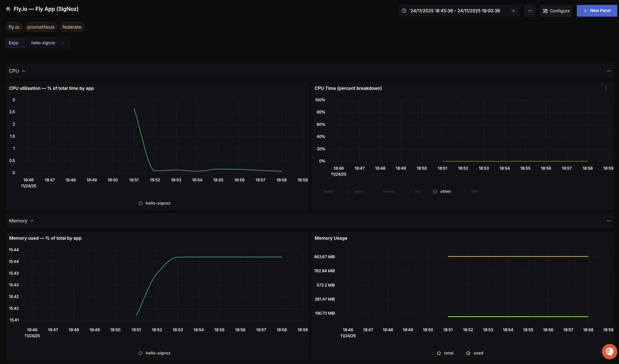Click the CPU Time (percent breakdown) title
Image resolution: width=619 pixels, height=364 pixels.
pos(348,88)
